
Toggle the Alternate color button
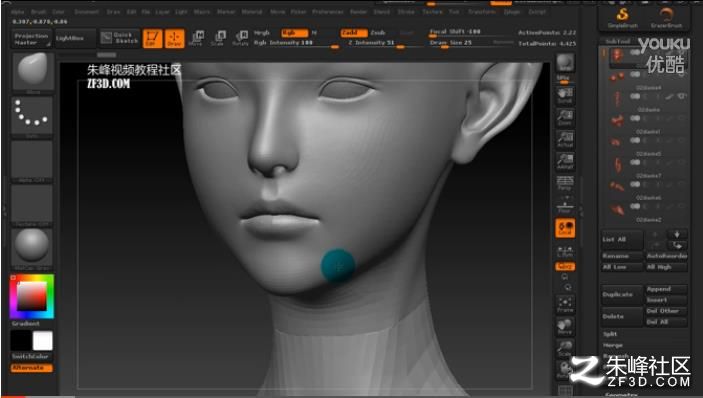(x=31, y=368)
